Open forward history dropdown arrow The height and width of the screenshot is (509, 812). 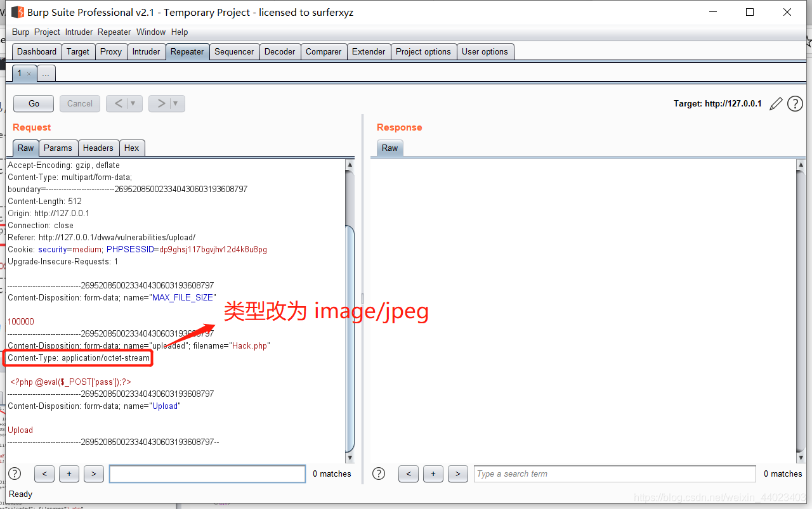176,103
